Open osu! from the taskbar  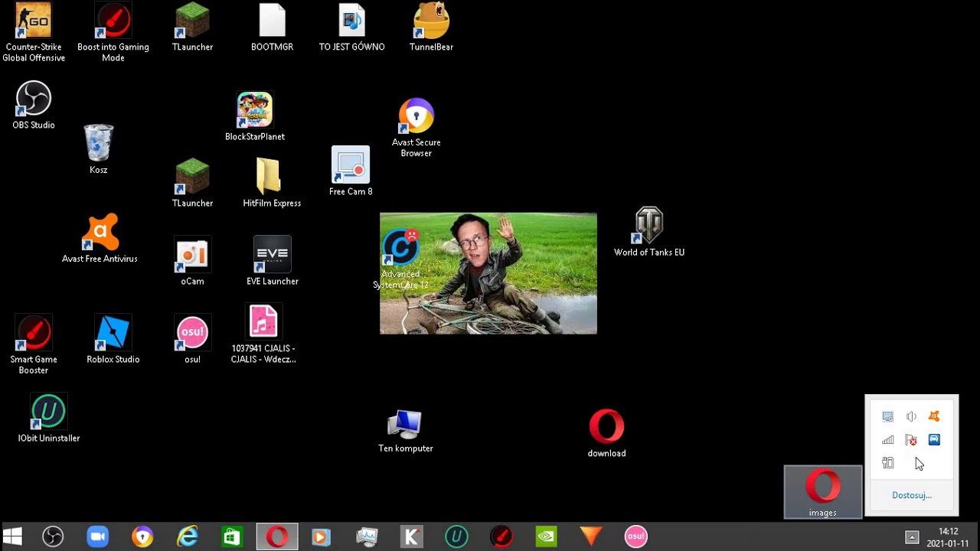click(635, 536)
